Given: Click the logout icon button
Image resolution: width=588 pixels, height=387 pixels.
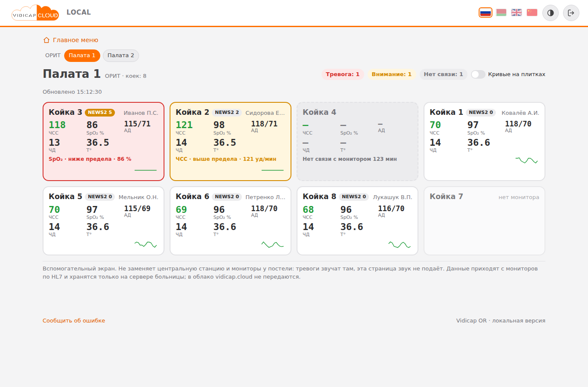Looking at the screenshot, I should (571, 13).
